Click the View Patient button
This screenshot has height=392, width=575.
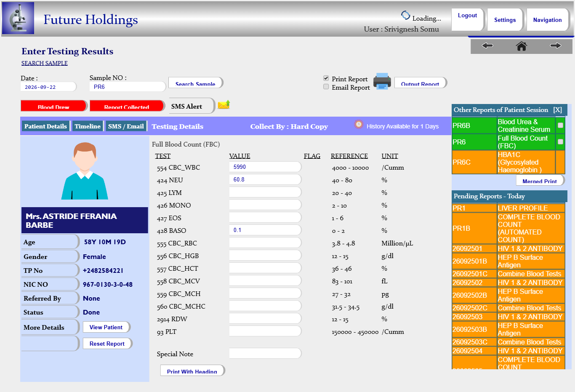point(106,327)
